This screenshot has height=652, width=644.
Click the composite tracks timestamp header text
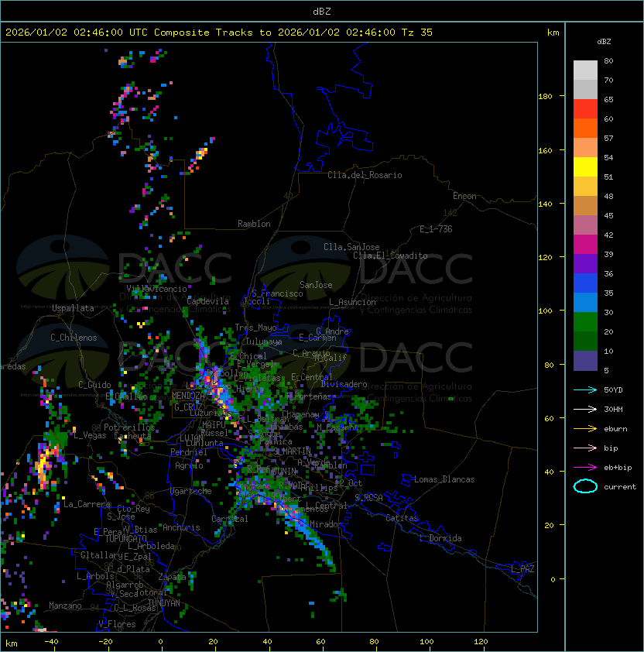pos(219,33)
